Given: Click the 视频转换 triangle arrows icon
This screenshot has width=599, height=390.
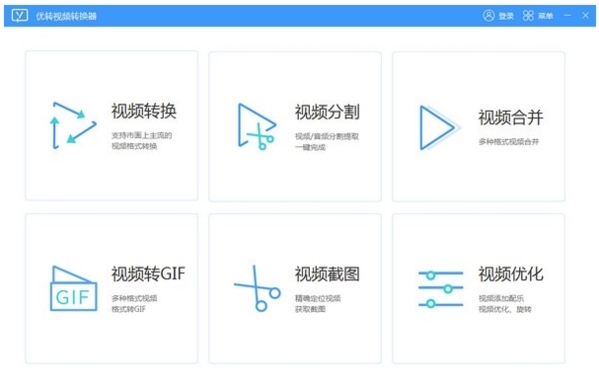Looking at the screenshot, I should coord(73,125).
